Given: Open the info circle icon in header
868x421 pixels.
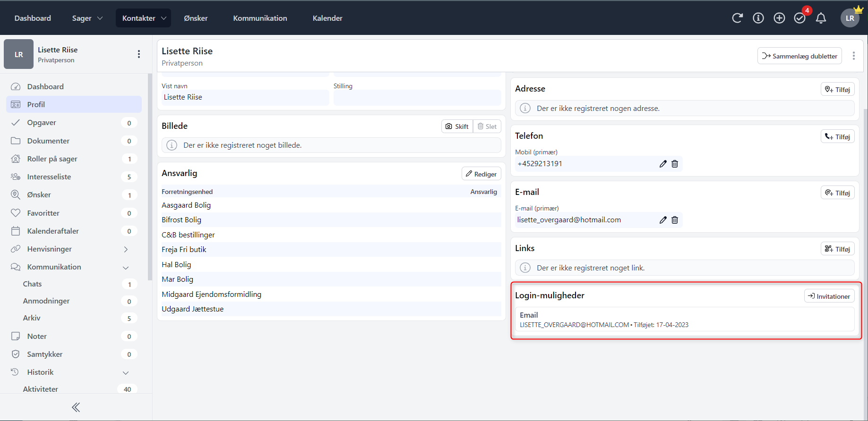Looking at the screenshot, I should (758, 18).
